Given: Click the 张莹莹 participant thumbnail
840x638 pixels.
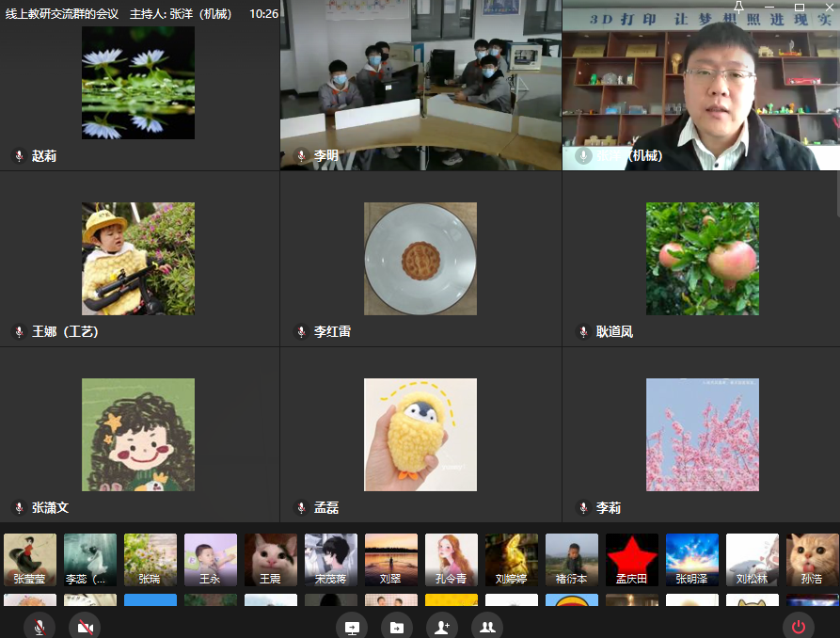Looking at the screenshot, I should 30,560.
